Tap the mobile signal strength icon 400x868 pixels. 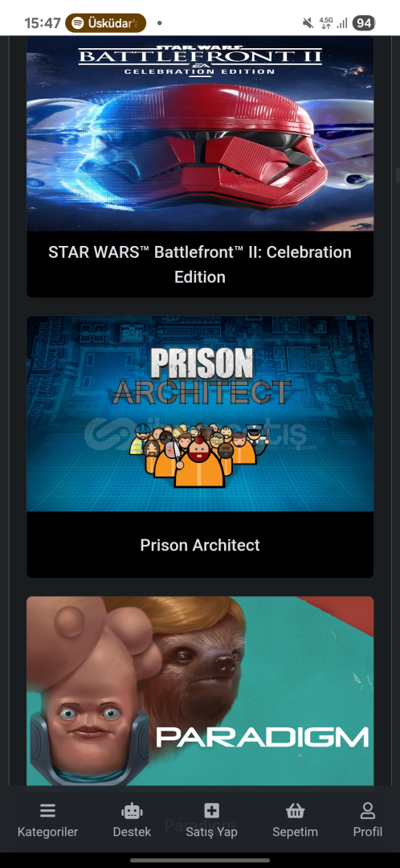click(342, 23)
